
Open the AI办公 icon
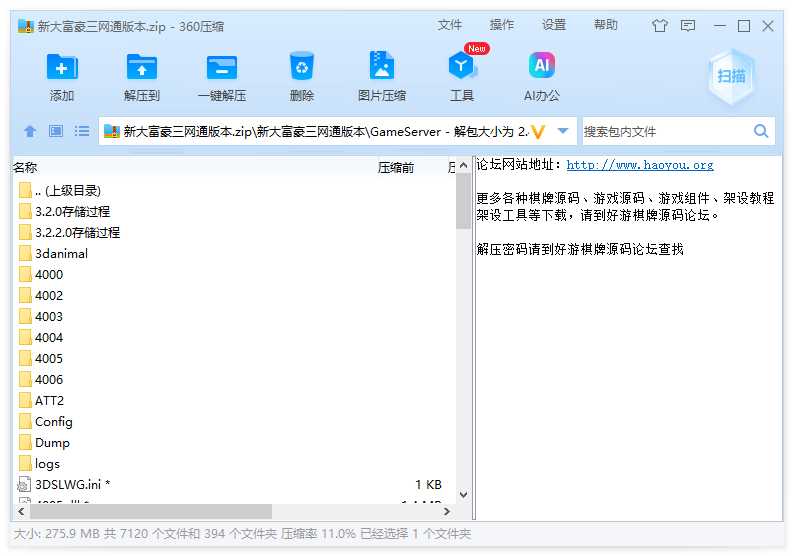tap(542, 65)
